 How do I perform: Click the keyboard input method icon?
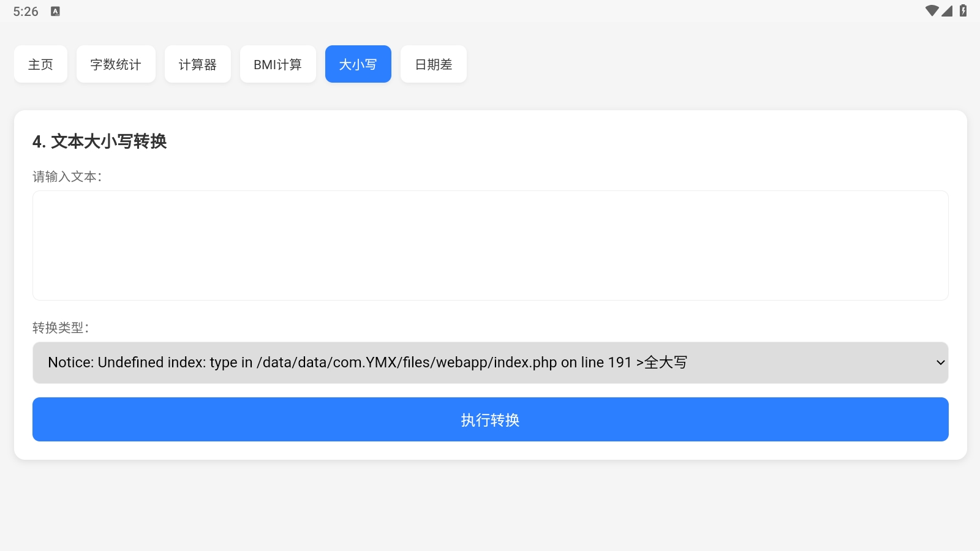(56, 10)
